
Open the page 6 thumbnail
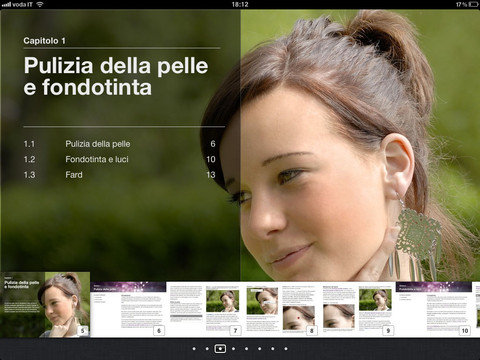coord(128,309)
